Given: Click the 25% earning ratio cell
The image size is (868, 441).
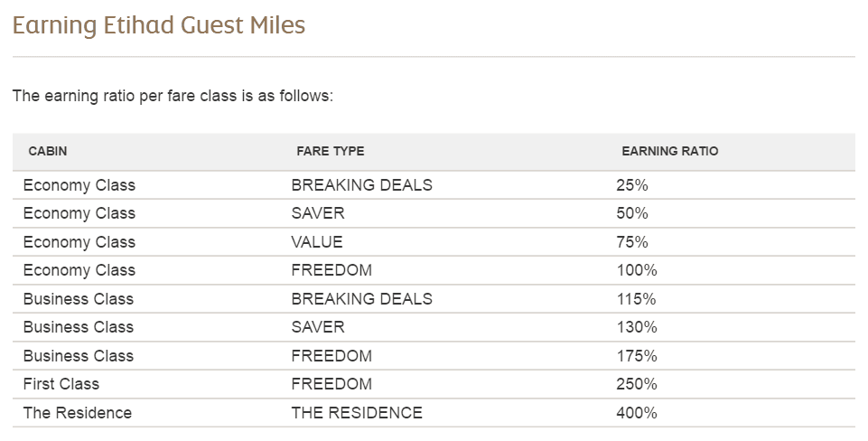Looking at the screenshot, I should click(632, 185).
